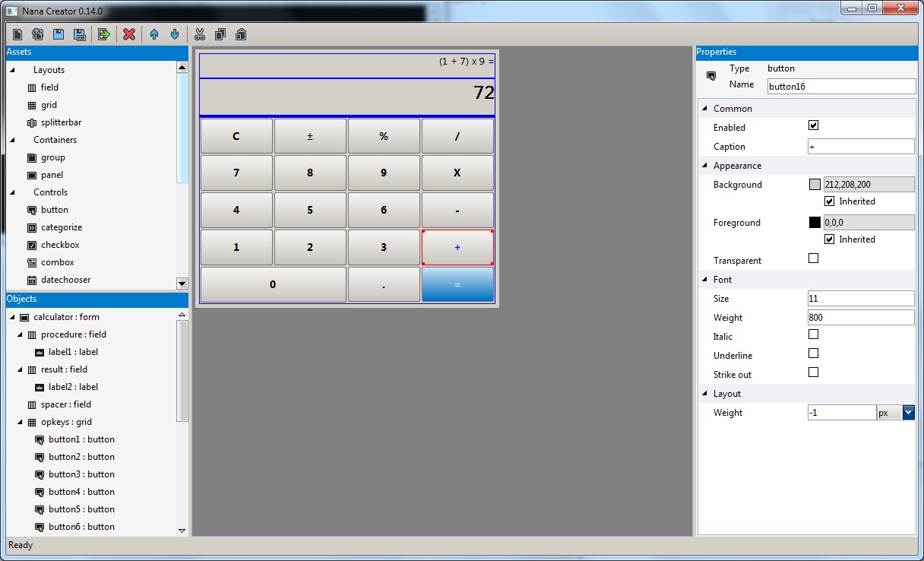Click the Paste toolbar icon
Screen dimensions: 924x561
(x=241, y=34)
